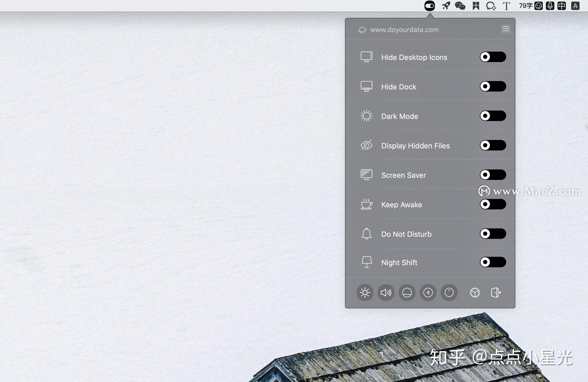Screen dimensions: 588x382
Task: Turn on the Display Hidden Files switch
Action: [492, 146]
